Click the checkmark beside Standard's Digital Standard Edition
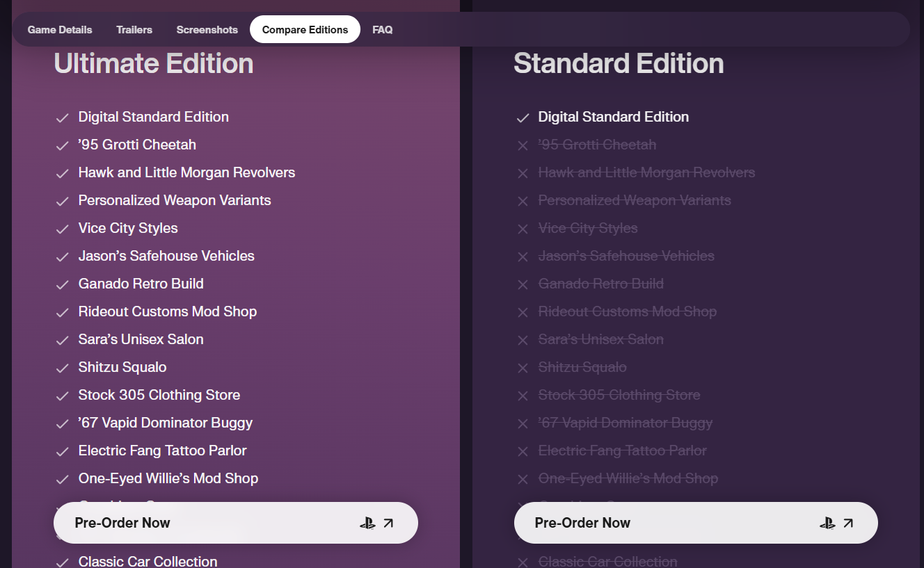 tap(523, 118)
